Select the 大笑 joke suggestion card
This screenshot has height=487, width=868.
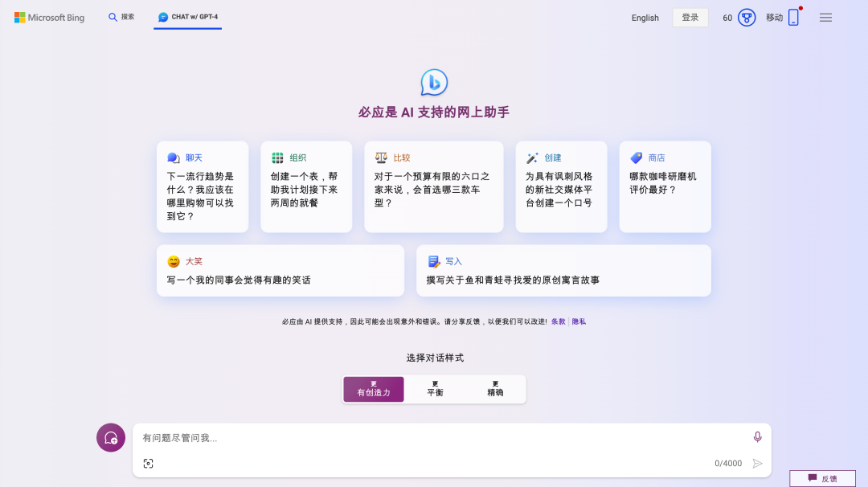[x=280, y=271]
